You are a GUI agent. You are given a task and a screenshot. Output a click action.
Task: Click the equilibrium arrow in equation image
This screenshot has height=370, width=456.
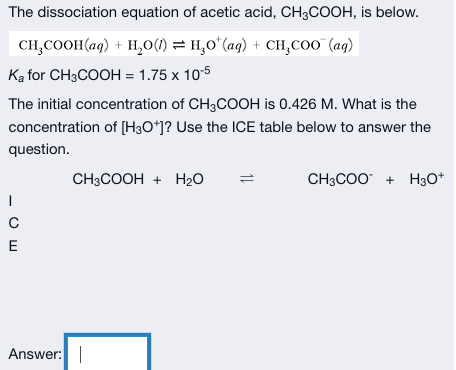tap(180, 45)
